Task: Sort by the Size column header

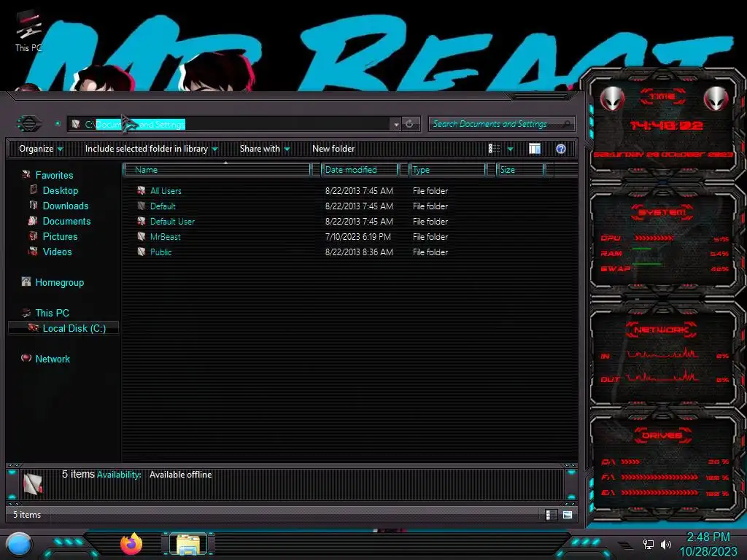Action: [x=520, y=169]
